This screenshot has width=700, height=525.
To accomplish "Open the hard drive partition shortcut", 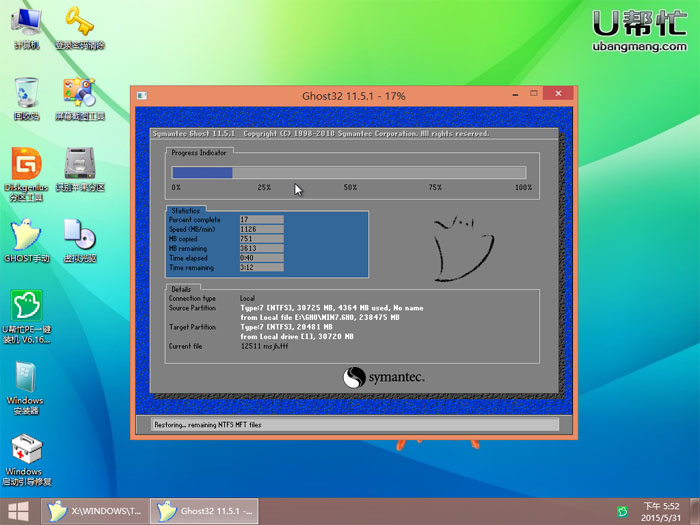I will coord(79,166).
